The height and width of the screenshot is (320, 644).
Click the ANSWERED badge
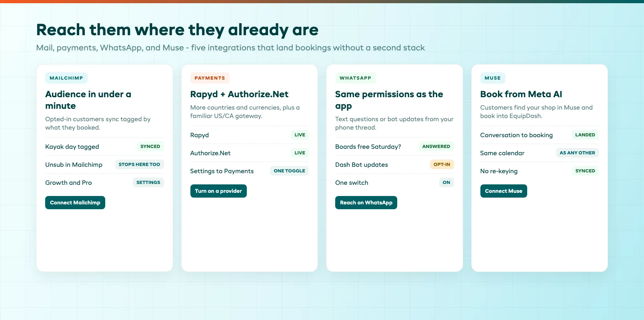pos(436,146)
